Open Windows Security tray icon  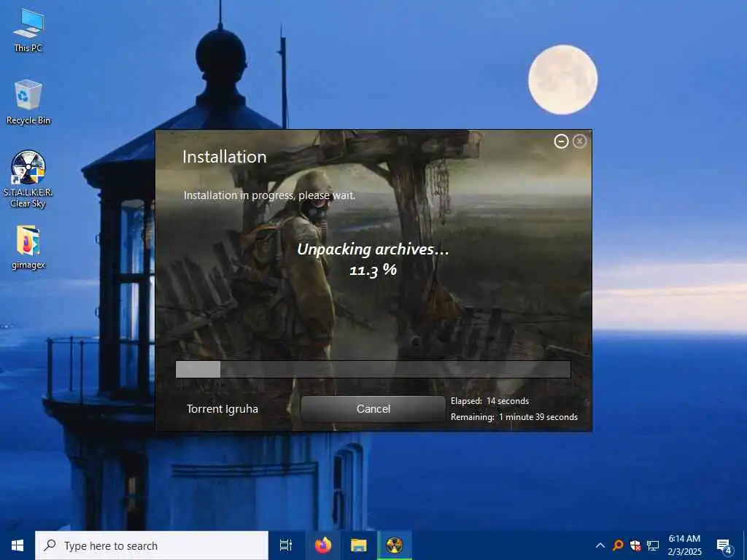(x=635, y=545)
